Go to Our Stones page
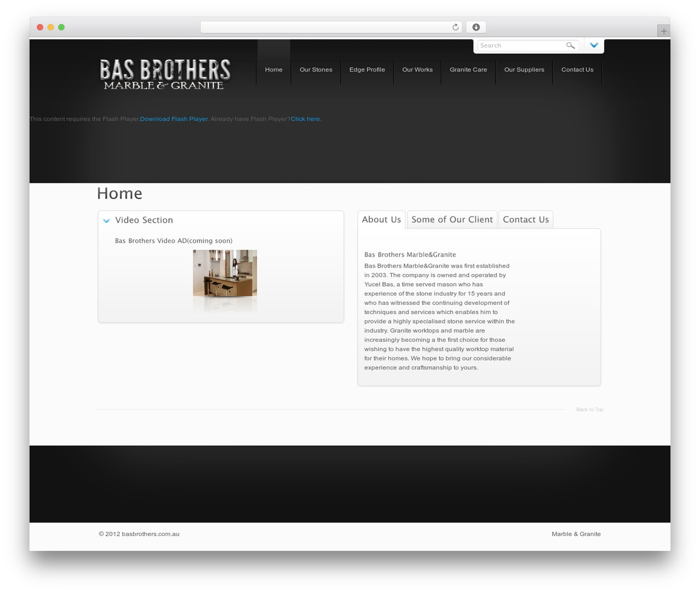This screenshot has height=593, width=700. (316, 69)
